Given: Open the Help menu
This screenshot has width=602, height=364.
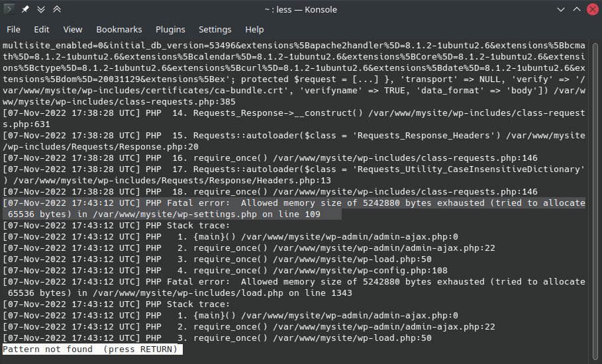Looking at the screenshot, I should tap(254, 30).
